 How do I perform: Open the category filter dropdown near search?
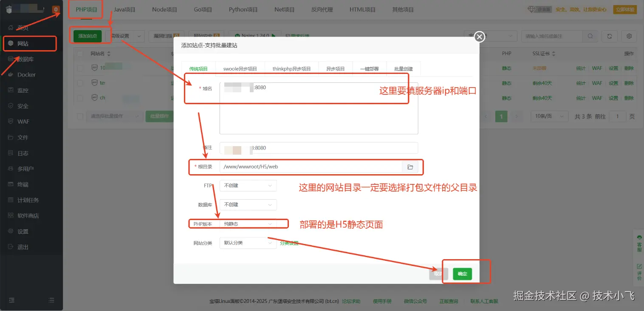[x=491, y=36]
